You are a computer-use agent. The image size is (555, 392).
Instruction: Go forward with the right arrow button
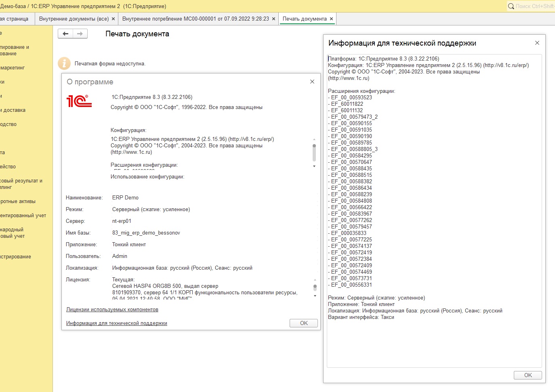click(x=80, y=34)
